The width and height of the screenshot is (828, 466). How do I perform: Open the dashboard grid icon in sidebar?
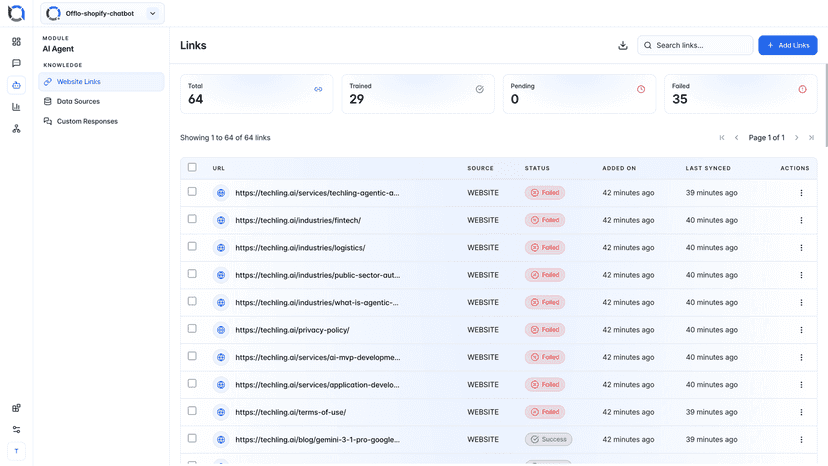(x=16, y=41)
